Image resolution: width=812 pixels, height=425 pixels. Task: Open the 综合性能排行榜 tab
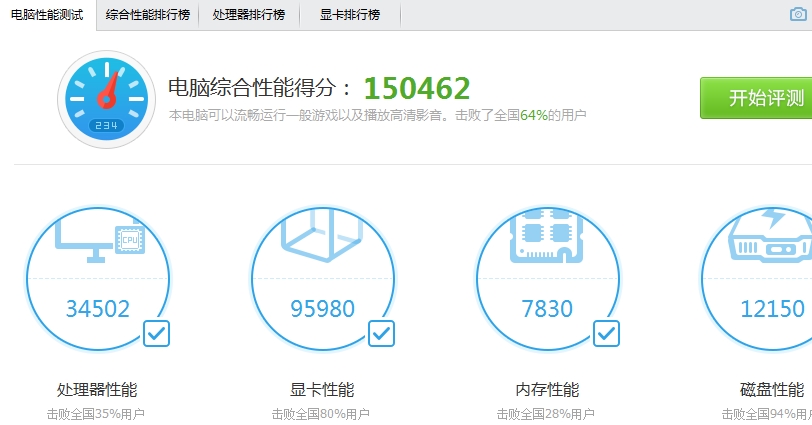click(x=148, y=14)
